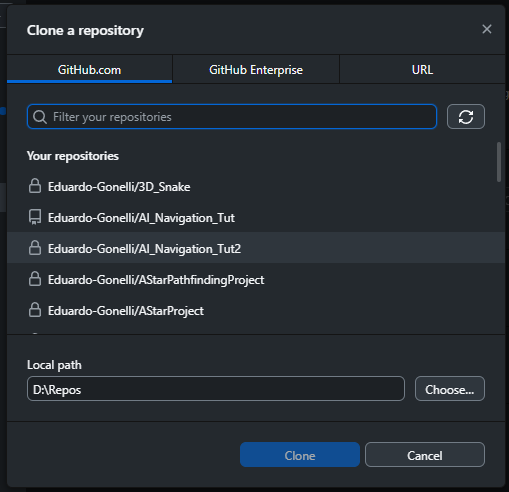Click the lock icon beside AStarPathfindingProject
Screen dimensions: 509x492
coord(35,279)
